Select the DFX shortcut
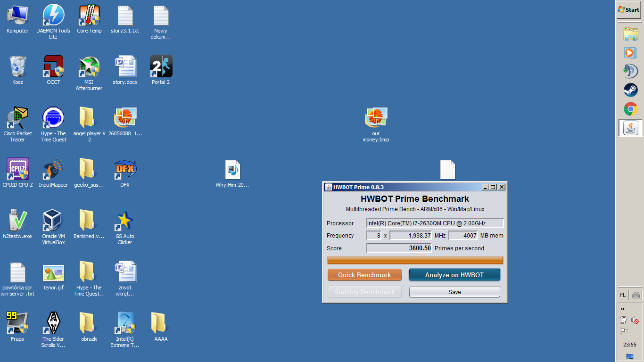The height and width of the screenshot is (362, 644). [x=125, y=173]
